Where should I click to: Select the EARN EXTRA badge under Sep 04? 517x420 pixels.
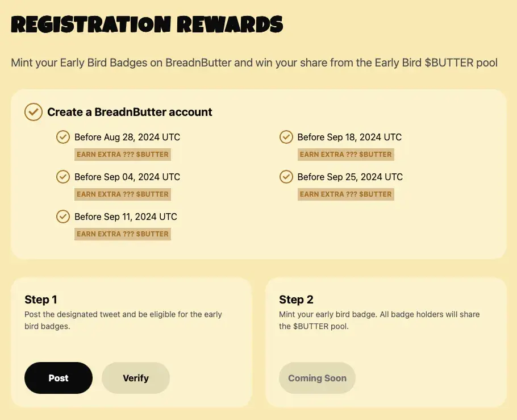(x=123, y=194)
